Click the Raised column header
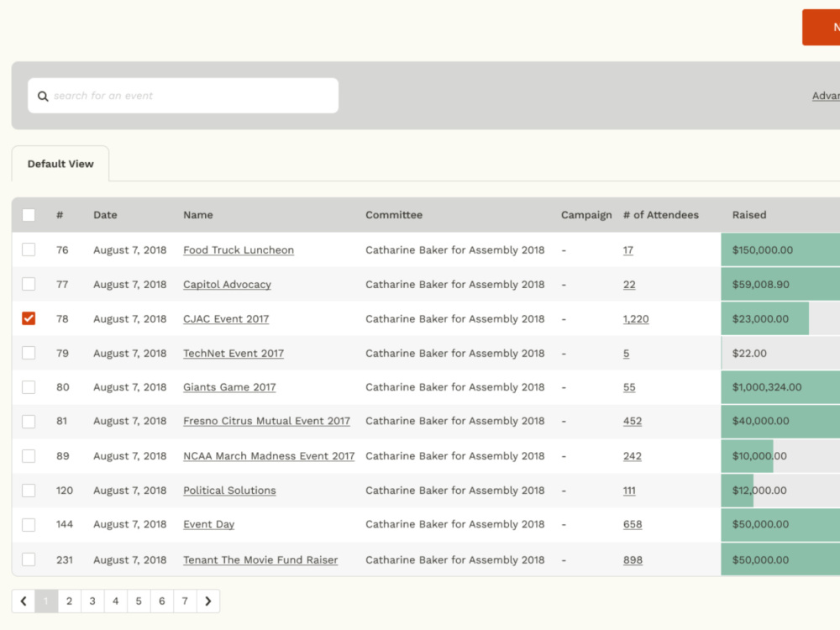The width and height of the screenshot is (840, 630). point(749,215)
